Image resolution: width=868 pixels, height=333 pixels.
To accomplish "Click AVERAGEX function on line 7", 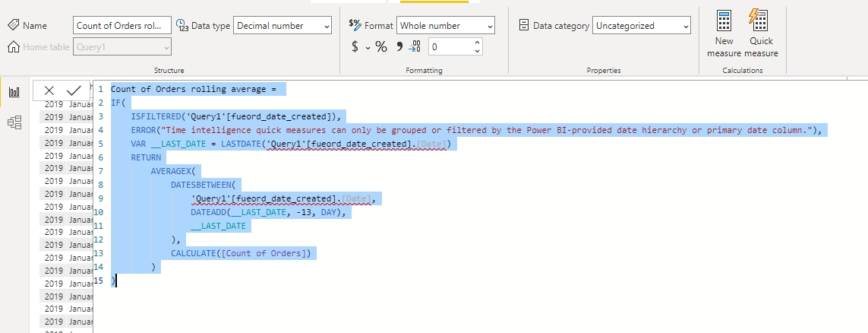I will 171,171.
